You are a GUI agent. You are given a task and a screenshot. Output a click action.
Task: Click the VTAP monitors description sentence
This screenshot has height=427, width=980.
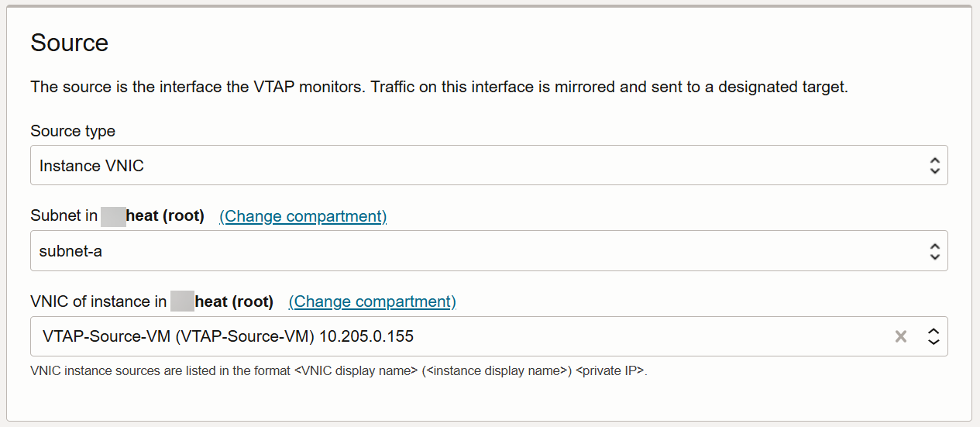point(438,87)
